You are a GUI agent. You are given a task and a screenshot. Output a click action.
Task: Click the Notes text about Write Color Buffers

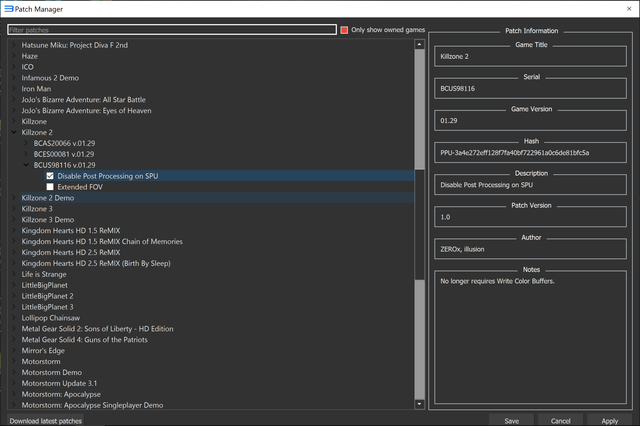coord(497,281)
